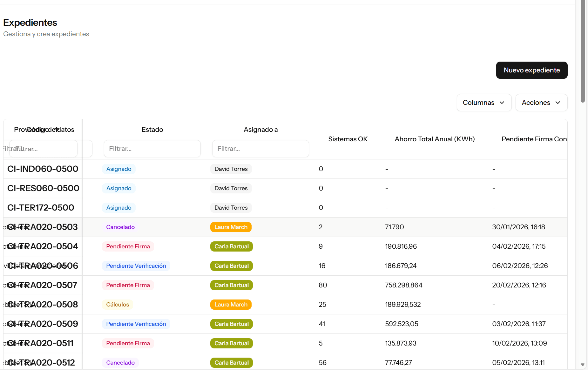Open expediente CI-IND060-0500
588x370 pixels.
tap(43, 169)
